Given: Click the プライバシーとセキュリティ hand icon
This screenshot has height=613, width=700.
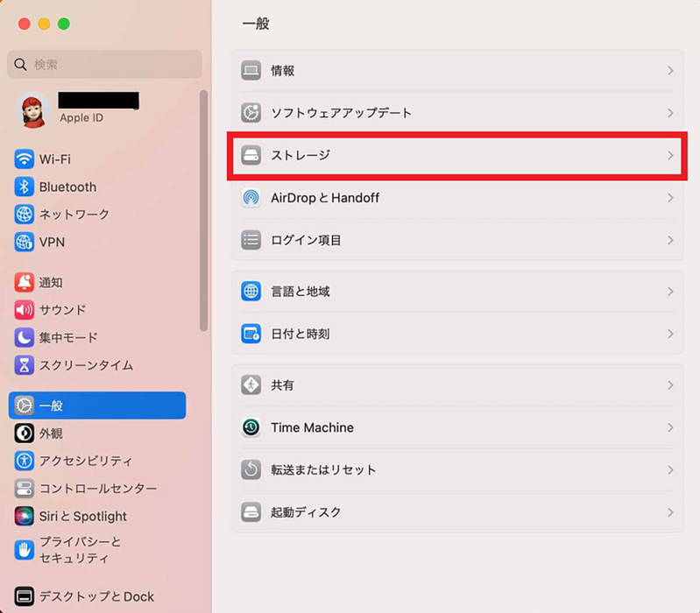Looking at the screenshot, I should (x=25, y=550).
